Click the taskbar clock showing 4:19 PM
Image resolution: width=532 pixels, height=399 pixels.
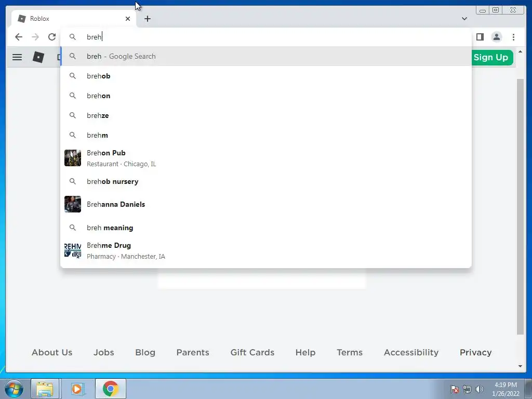coord(506,389)
